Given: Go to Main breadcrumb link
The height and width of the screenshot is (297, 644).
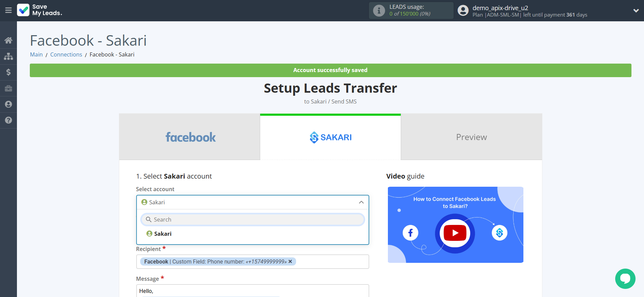Looking at the screenshot, I should pyautogui.click(x=36, y=54).
